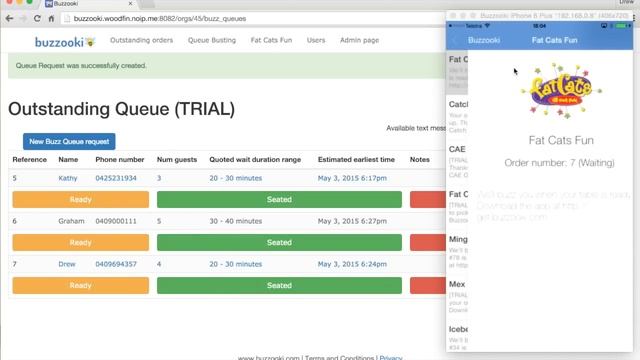Click phone number 0425231934
This screenshot has width=640, height=360.
click(116, 178)
